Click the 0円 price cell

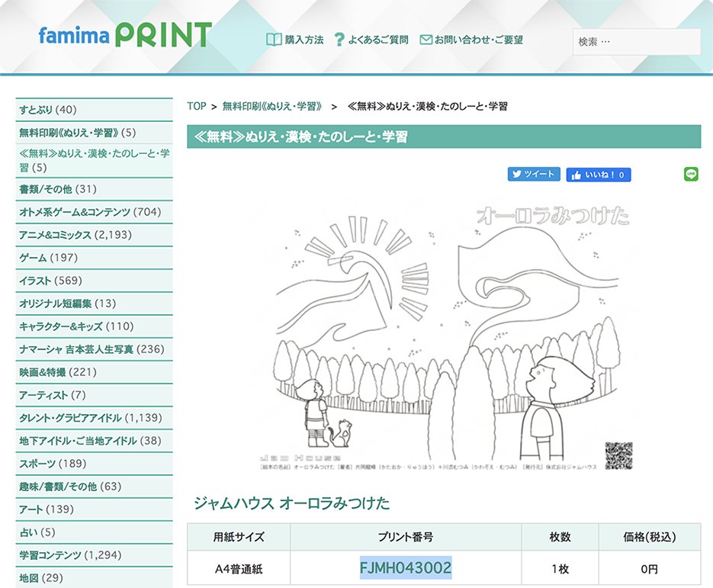[x=650, y=568]
